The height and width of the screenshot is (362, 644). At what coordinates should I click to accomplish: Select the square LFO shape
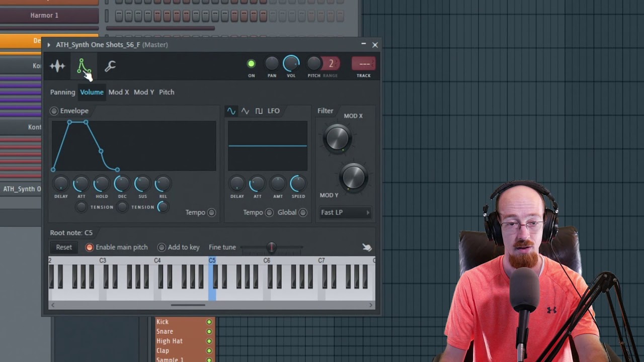tap(259, 111)
